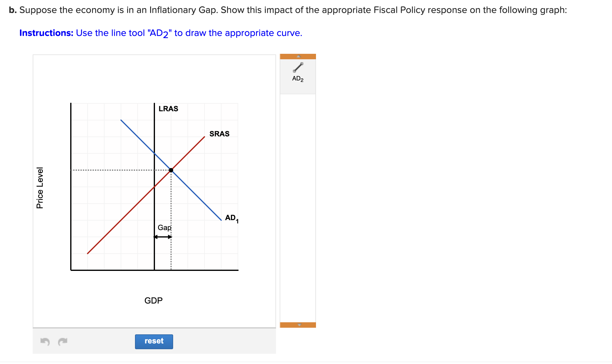Screen dimensions: 612x364
Task: Click the equilibrium point dot on the graph
Action: coord(171,170)
